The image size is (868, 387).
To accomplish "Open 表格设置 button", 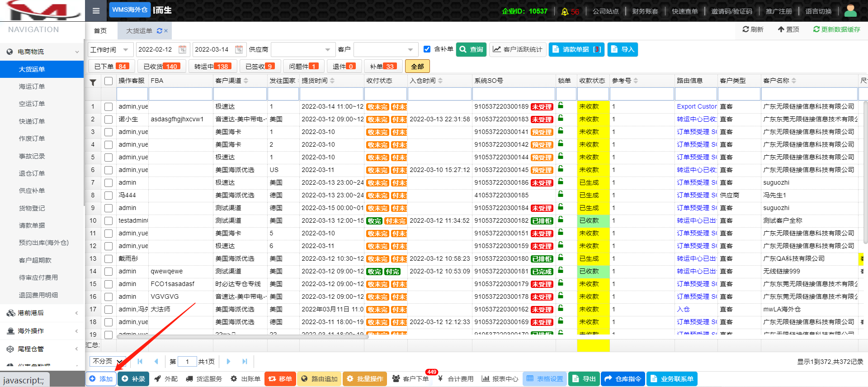I will pyautogui.click(x=545, y=379).
